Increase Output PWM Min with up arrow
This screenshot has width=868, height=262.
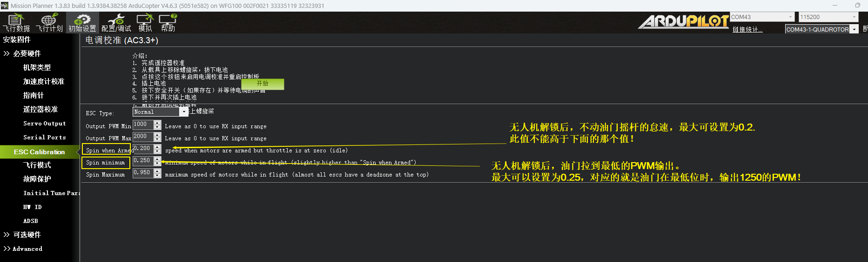(157, 123)
